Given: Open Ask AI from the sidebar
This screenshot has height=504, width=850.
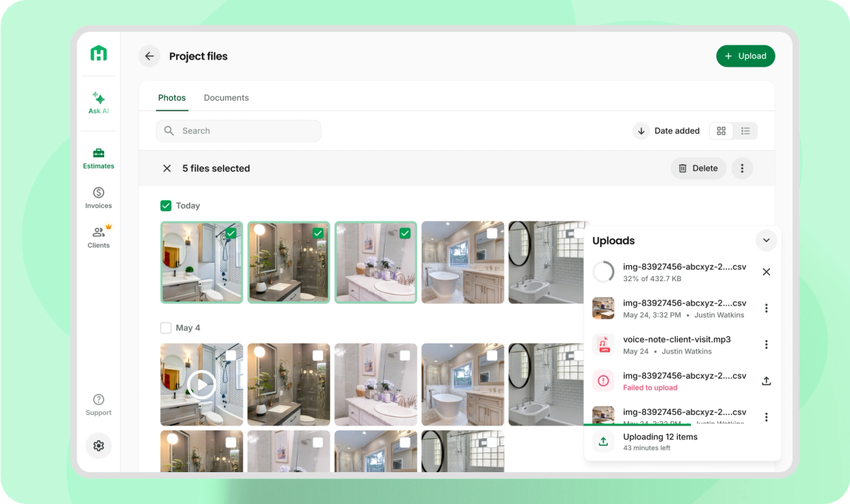Looking at the screenshot, I should coord(98,103).
